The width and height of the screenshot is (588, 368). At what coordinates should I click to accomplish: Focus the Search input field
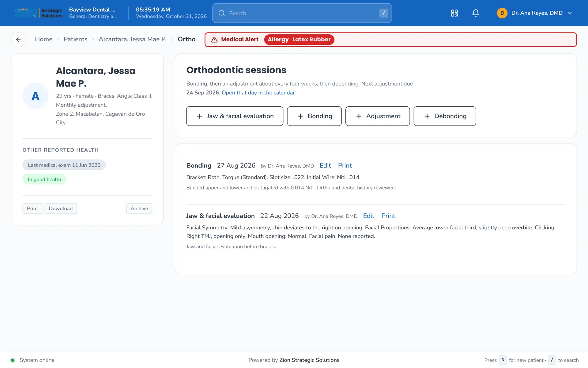click(x=302, y=13)
